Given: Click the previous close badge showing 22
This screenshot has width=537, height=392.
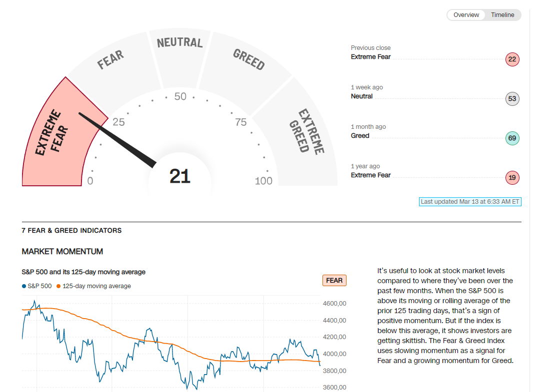Looking at the screenshot, I should 512,59.
